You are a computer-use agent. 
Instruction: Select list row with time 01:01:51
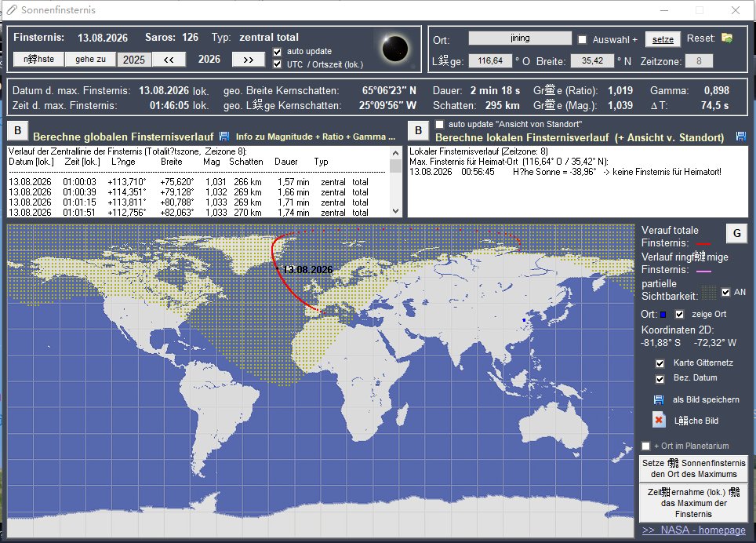[x=188, y=212]
